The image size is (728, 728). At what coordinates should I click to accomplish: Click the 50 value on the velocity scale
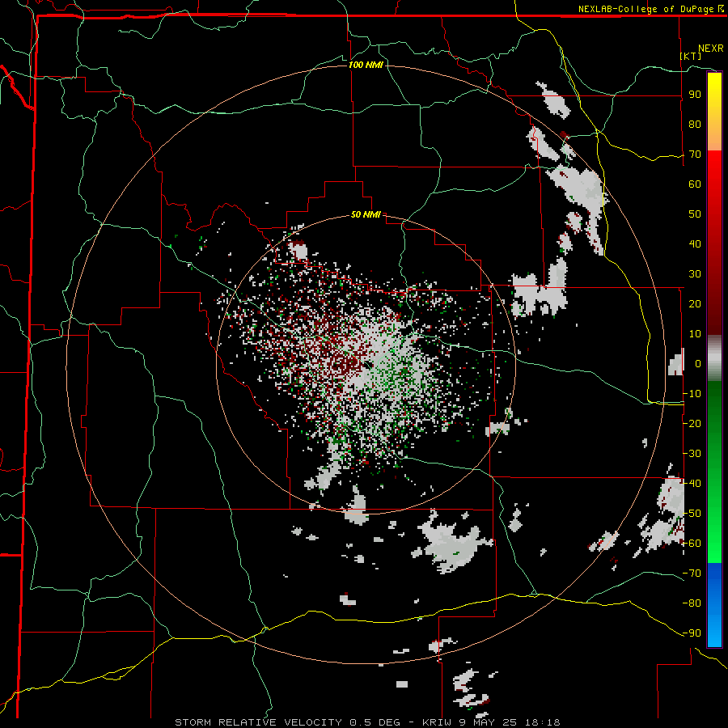[695, 214]
